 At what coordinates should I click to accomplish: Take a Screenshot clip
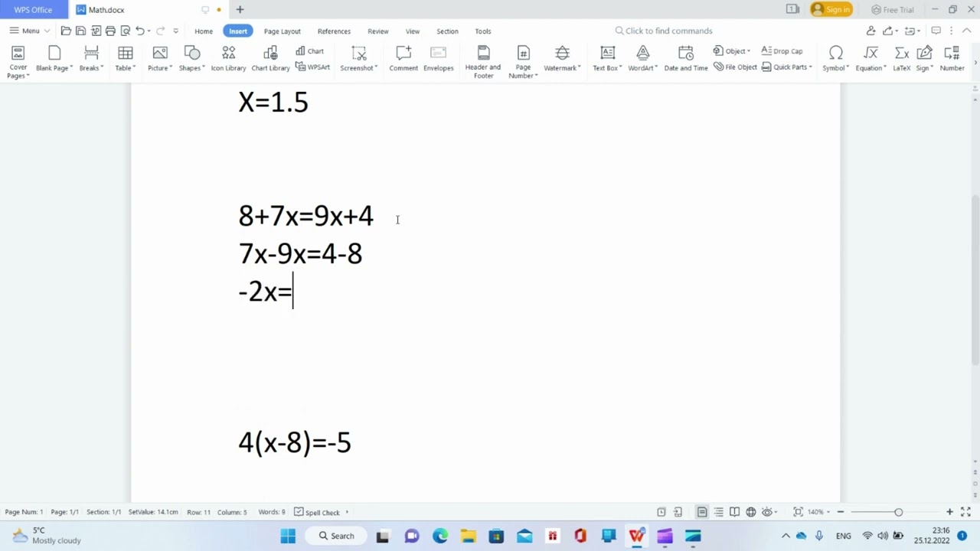click(x=358, y=60)
